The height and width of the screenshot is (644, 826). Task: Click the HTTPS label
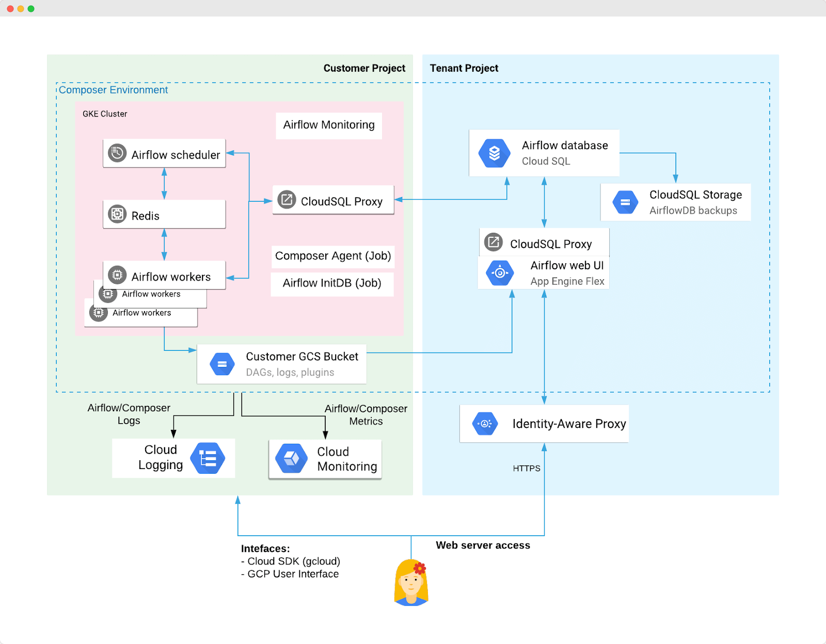click(527, 469)
